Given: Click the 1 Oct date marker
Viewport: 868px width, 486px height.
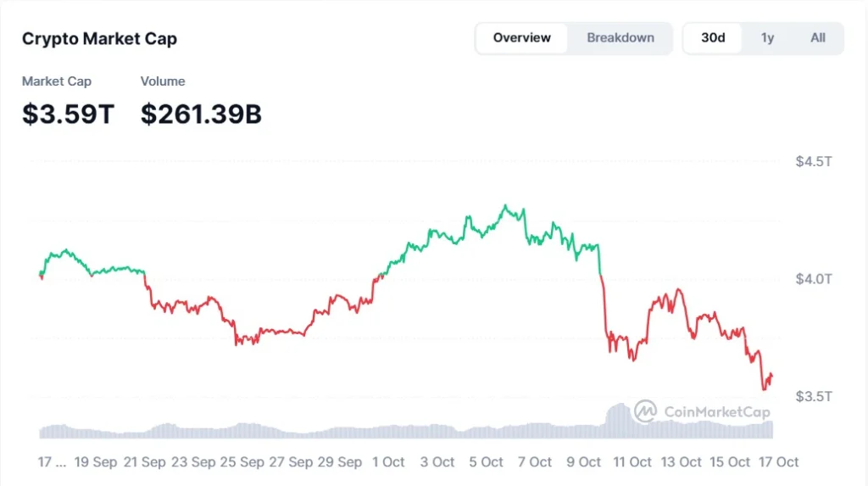Looking at the screenshot, I should coord(388,462).
